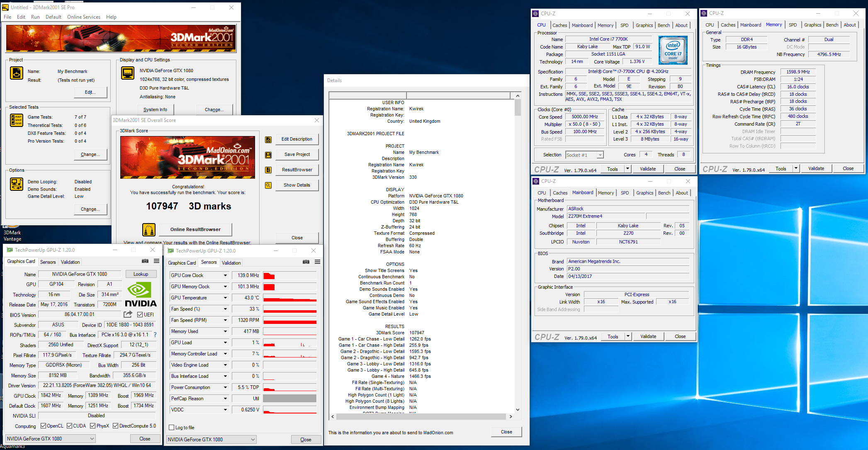Click the floppy disk icon beside Save Project
868x450 pixels.
pyautogui.click(x=268, y=155)
